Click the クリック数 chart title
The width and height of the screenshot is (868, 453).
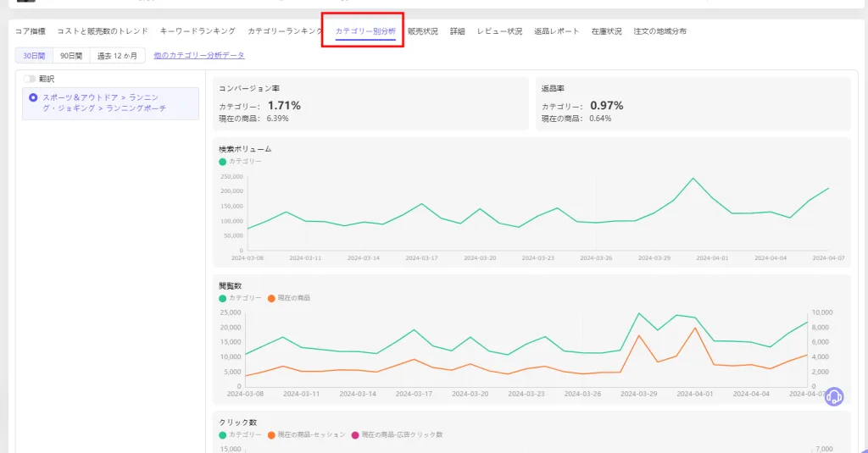(237, 423)
